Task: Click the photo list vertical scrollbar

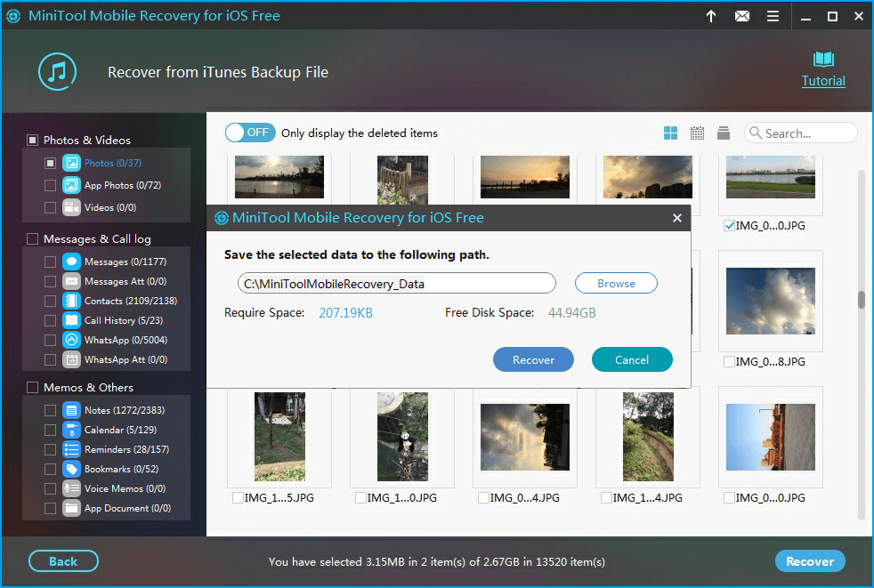Action: 862,299
